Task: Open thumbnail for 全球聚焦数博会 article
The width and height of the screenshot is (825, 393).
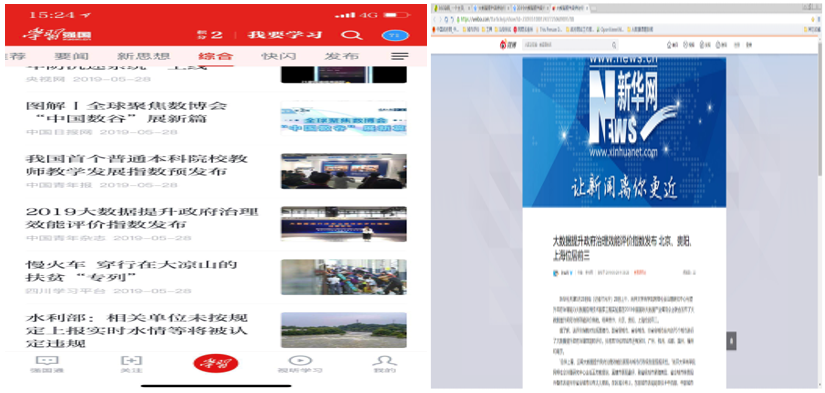Action: click(x=344, y=118)
